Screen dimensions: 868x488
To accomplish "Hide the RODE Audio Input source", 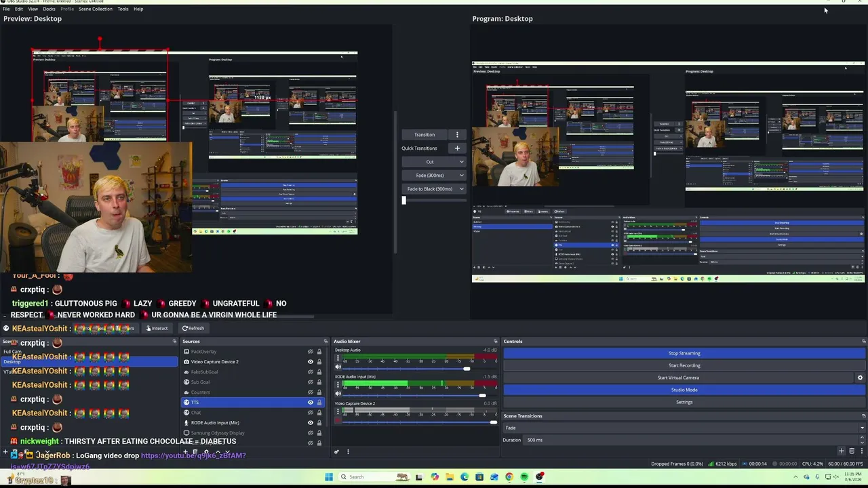I will point(311,423).
